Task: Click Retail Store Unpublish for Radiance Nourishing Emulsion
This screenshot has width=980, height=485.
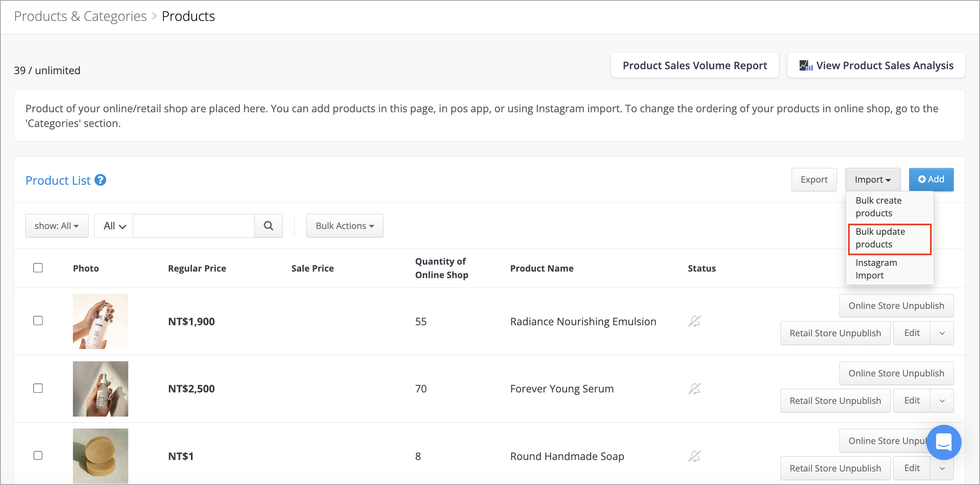Action: [x=835, y=333]
